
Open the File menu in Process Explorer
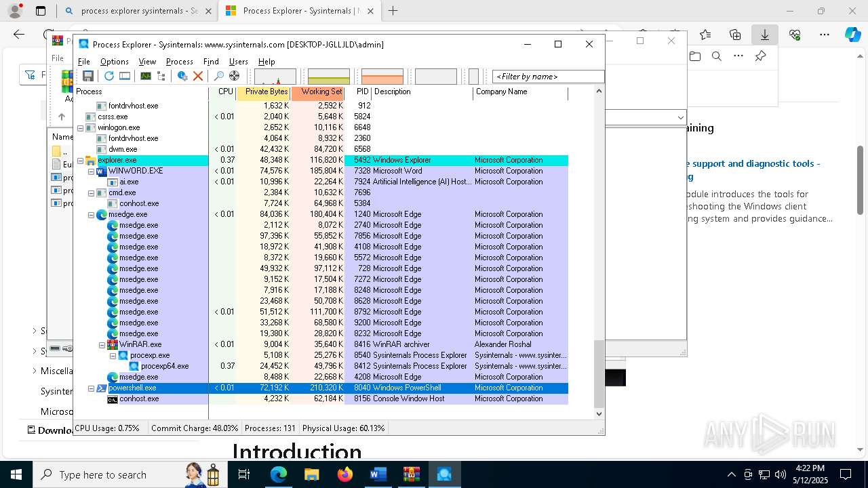[84, 62]
